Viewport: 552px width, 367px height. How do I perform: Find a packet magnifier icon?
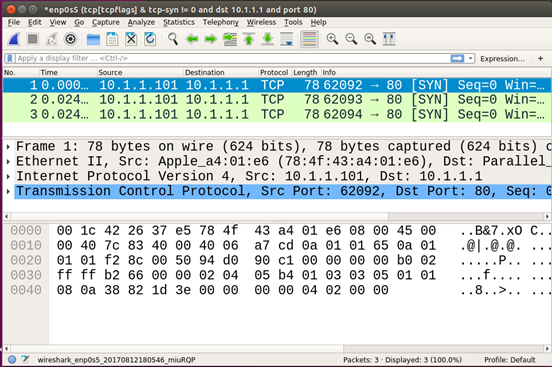click(x=173, y=39)
